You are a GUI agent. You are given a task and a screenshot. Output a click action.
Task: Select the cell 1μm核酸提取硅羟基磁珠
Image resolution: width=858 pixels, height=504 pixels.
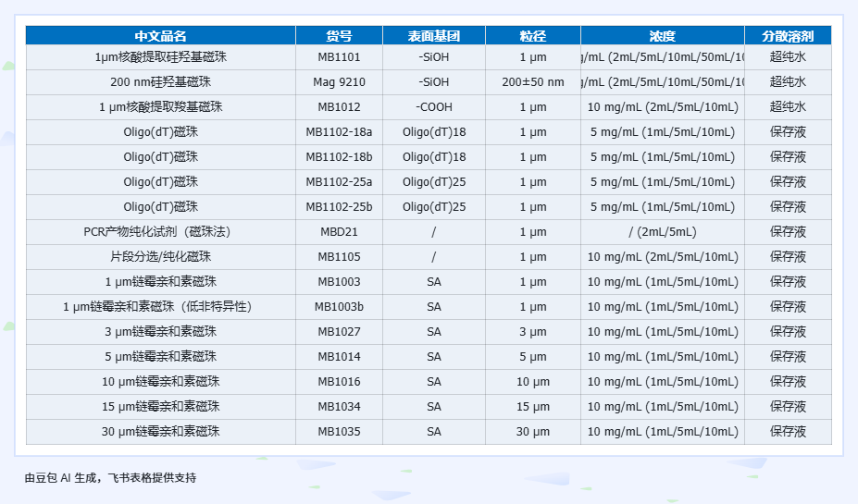click(160, 56)
